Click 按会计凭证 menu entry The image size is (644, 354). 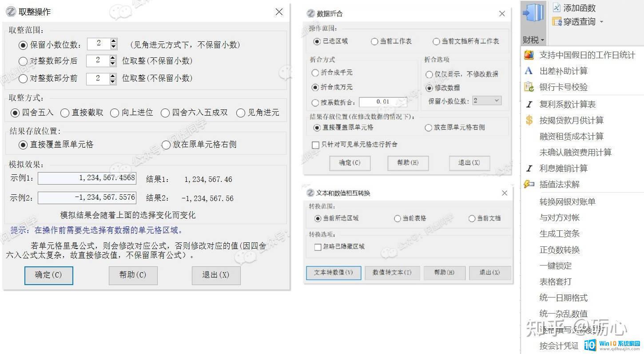(x=559, y=346)
